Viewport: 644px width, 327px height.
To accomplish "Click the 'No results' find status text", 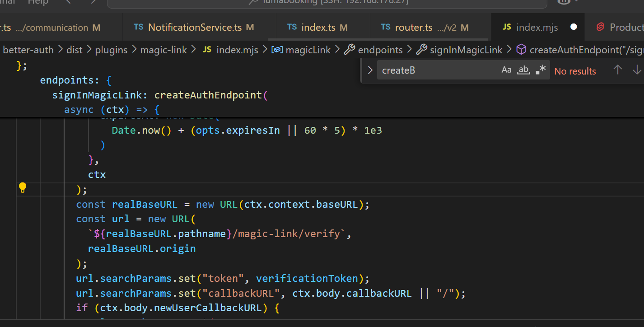I will pyautogui.click(x=575, y=71).
